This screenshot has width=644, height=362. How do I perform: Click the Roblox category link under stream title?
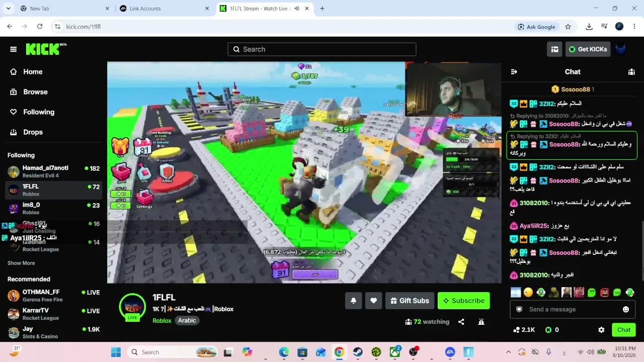pyautogui.click(x=162, y=321)
